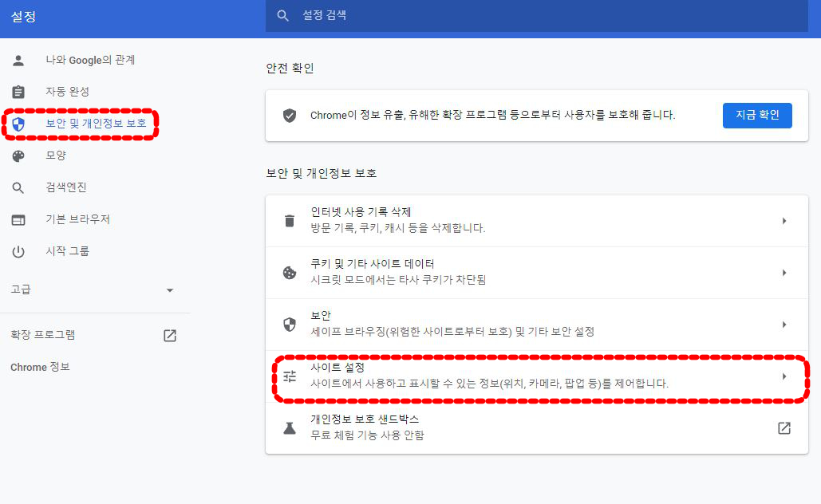
Task: Click external link icon next to 확장 프로그램
Action: point(170,336)
